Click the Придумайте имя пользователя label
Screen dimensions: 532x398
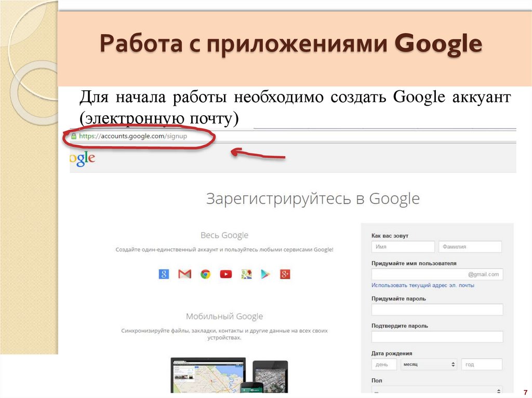click(x=414, y=264)
